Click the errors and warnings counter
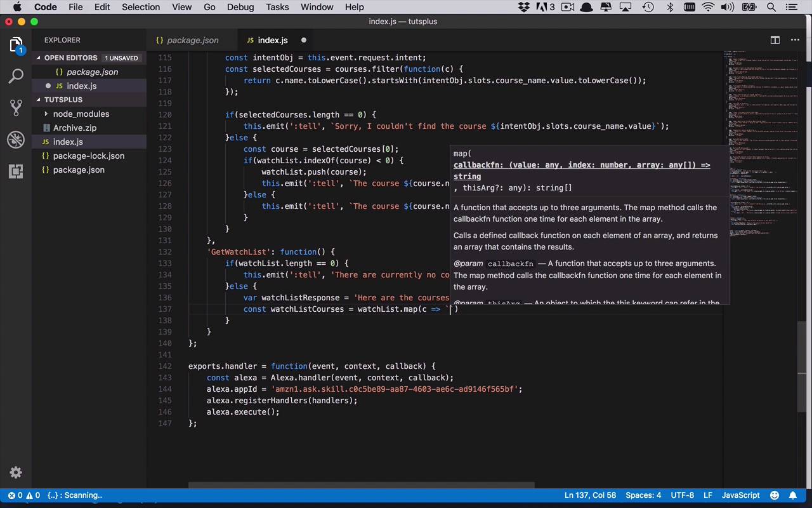 click(24, 495)
